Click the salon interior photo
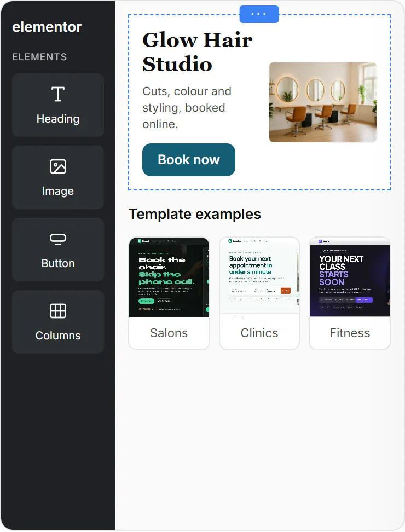 323,102
